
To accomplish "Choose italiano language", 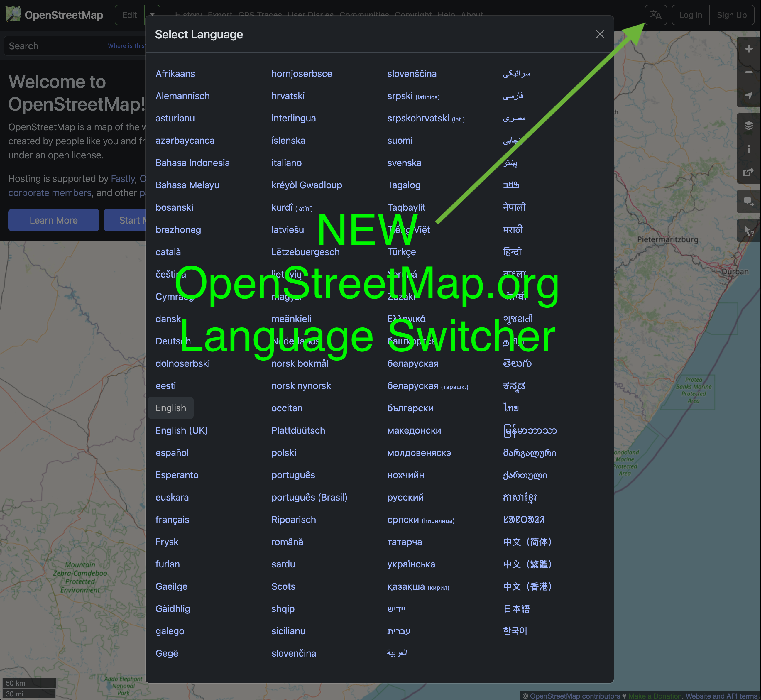I will tap(286, 163).
